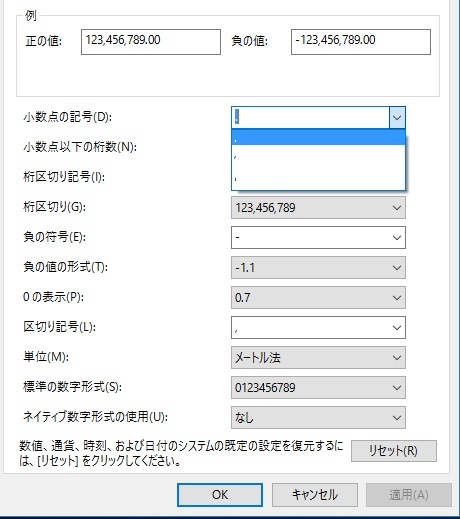This screenshot has height=519, width=460.
Task: Click the 適用(A) button
Action: pyautogui.click(x=409, y=495)
